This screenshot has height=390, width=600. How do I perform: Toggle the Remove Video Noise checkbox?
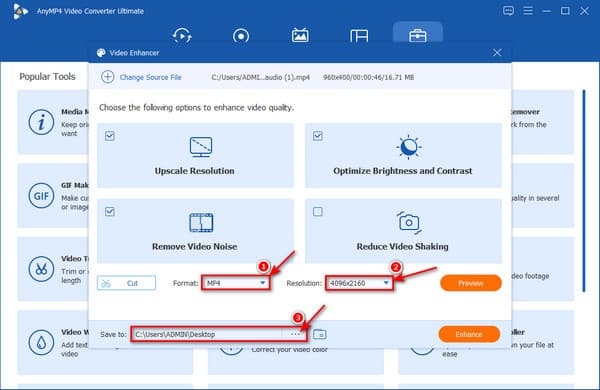110,211
